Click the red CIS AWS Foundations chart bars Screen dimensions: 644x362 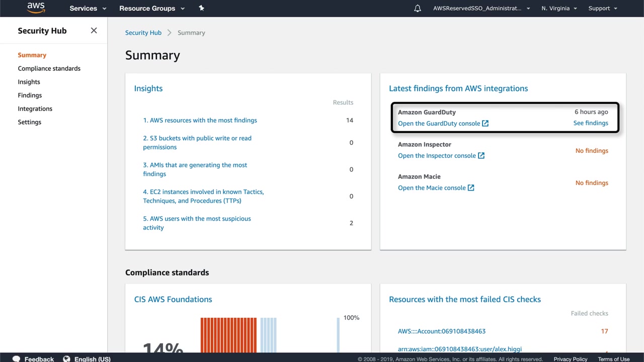coord(228,334)
